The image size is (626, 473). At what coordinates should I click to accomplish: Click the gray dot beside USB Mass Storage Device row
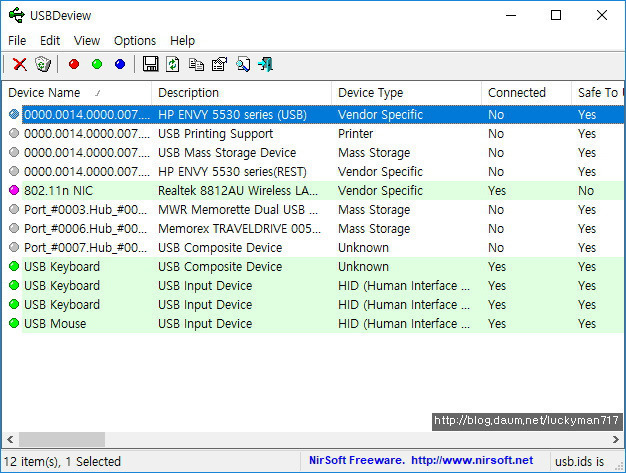click(x=14, y=152)
